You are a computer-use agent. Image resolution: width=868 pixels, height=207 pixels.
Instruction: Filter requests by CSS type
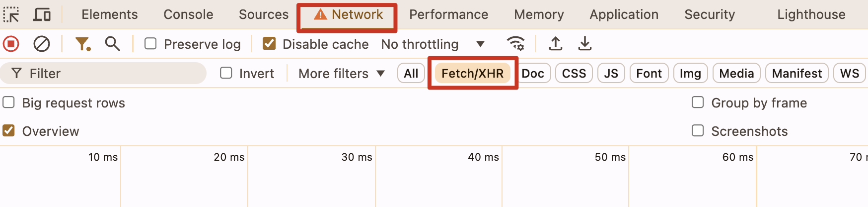pos(574,74)
